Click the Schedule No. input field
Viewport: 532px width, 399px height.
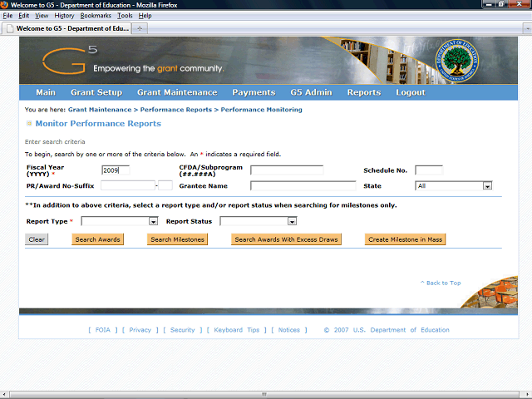click(x=429, y=170)
